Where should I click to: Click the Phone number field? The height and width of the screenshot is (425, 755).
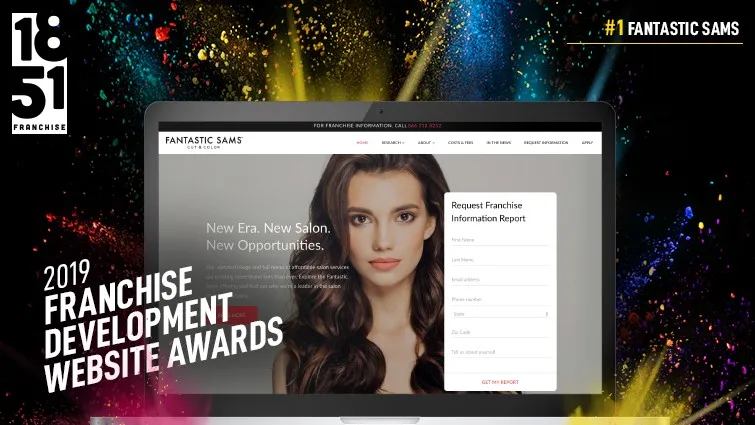(500, 299)
